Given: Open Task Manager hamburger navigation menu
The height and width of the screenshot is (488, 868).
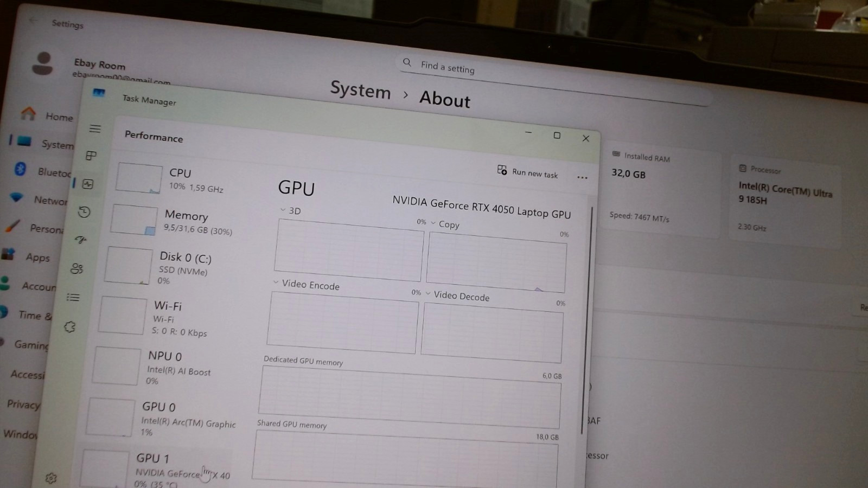Looking at the screenshot, I should [95, 129].
